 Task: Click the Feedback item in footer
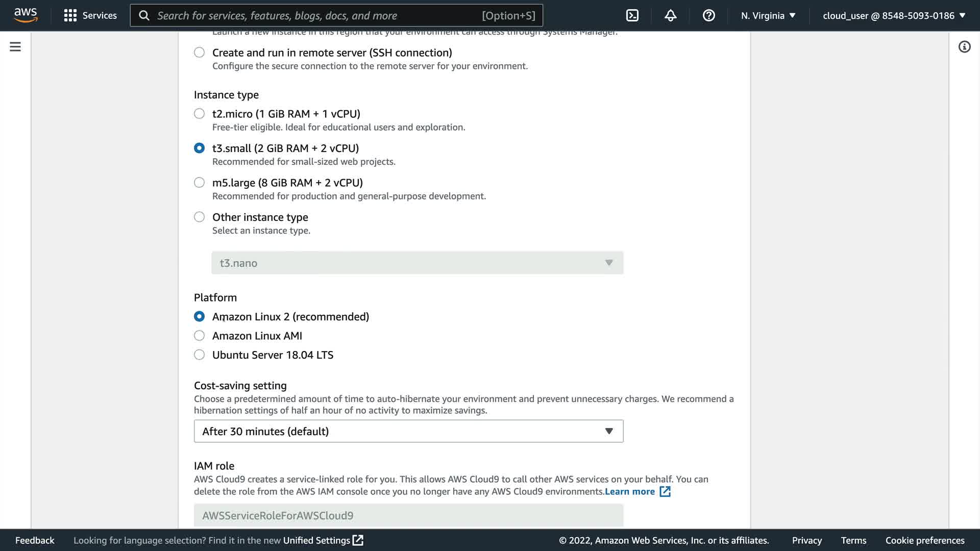(35, 540)
